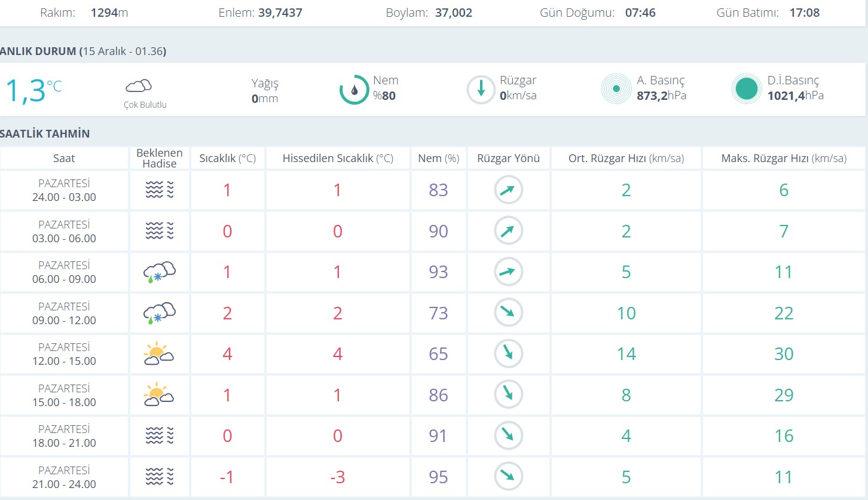The width and height of the screenshot is (868, 500).
Task: Click the A. Basınç concentric rings icon
Action: coord(616,89)
